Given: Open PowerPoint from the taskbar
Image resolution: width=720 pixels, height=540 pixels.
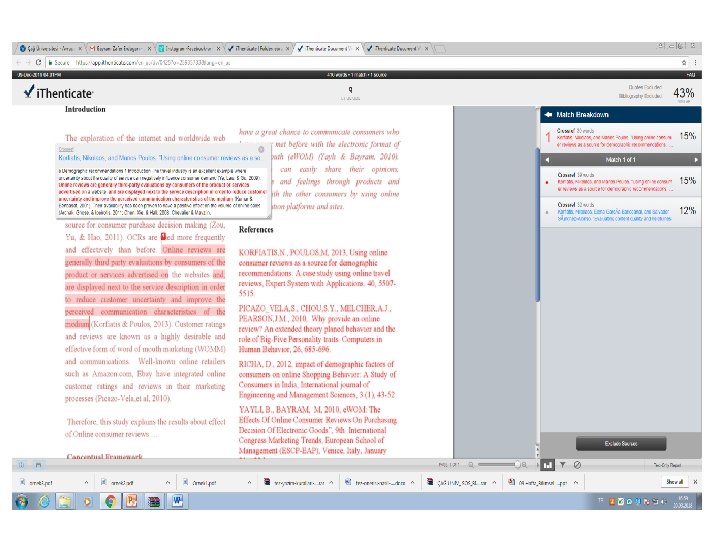Looking at the screenshot, I should pyautogui.click(x=132, y=502).
